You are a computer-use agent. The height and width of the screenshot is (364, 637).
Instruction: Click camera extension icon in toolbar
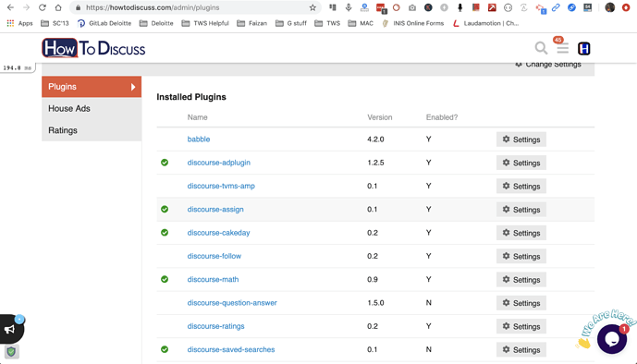coord(412,7)
